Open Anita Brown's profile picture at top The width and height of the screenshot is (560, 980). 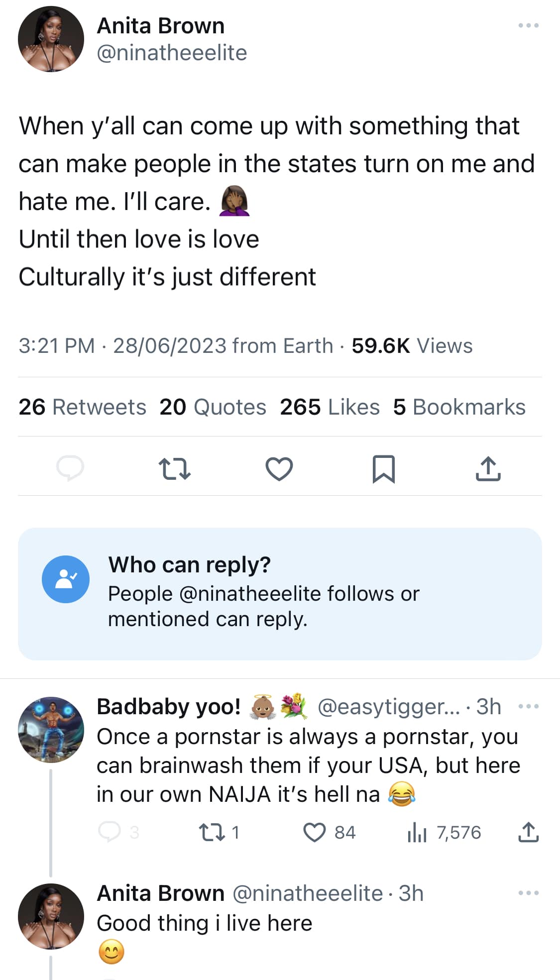[51, 39]
